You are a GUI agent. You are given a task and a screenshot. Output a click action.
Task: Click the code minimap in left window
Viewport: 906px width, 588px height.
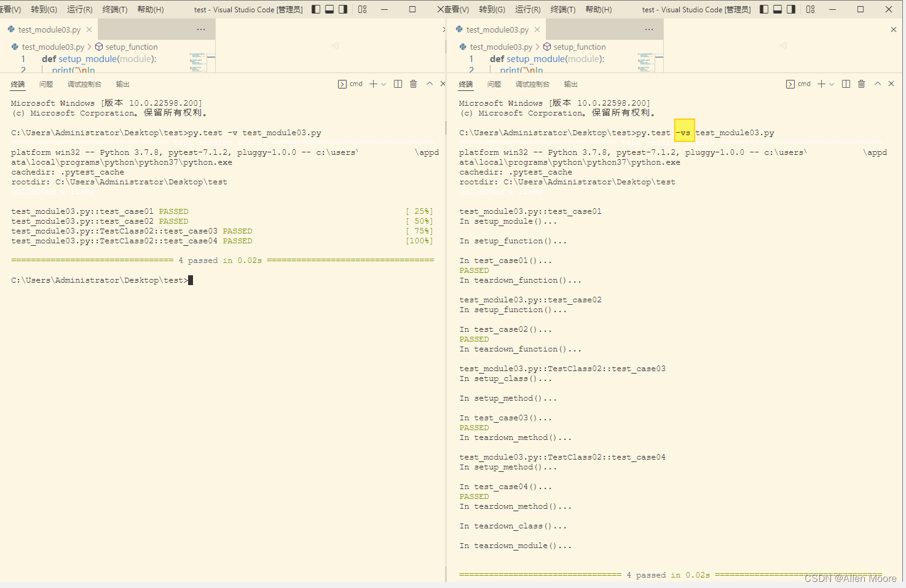(198, 62)
